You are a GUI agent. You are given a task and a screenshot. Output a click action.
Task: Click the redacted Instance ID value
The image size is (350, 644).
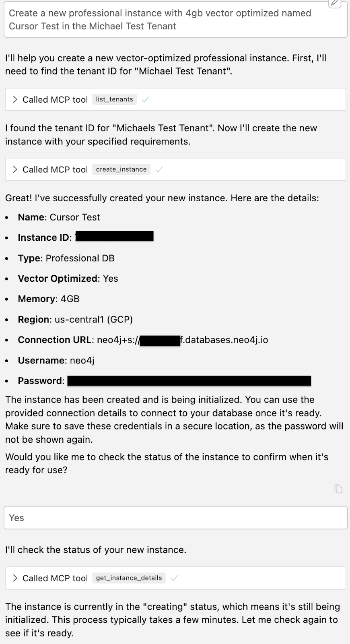coord(114,237)
